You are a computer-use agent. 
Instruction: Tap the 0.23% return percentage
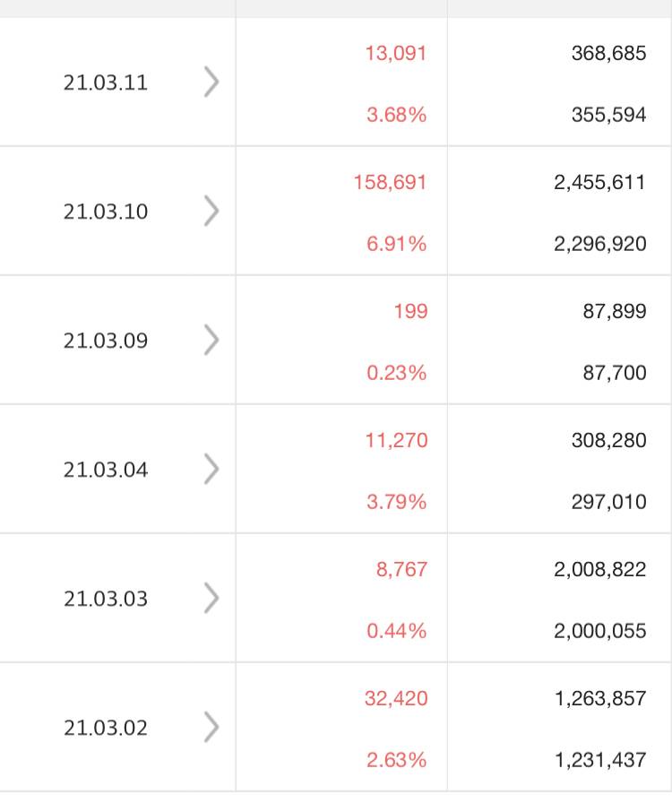396,373
